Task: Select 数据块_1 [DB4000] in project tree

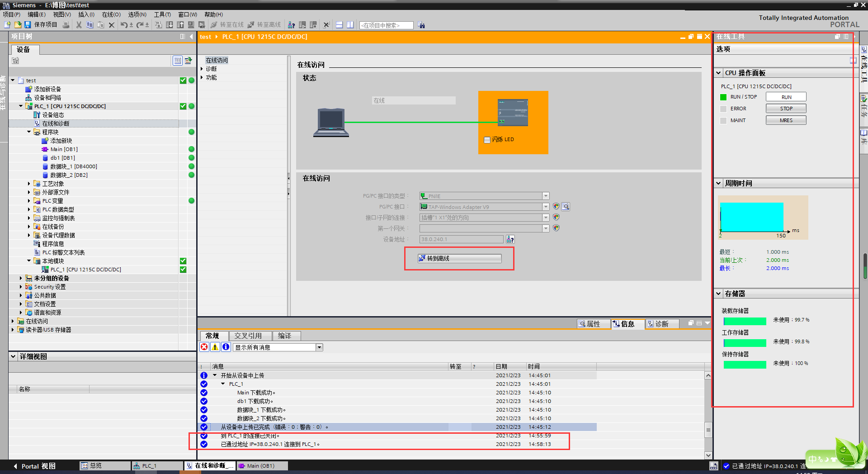Action: (73, 166)
